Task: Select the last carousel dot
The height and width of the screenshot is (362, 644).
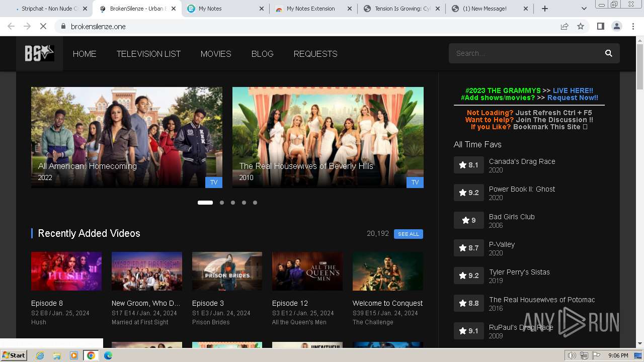Action: (x=255, y=203)
